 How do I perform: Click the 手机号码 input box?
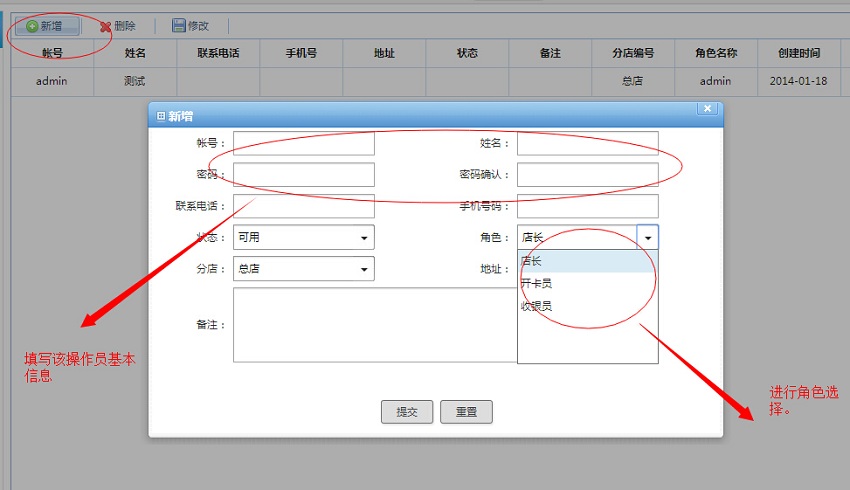[x=587, y=206]
